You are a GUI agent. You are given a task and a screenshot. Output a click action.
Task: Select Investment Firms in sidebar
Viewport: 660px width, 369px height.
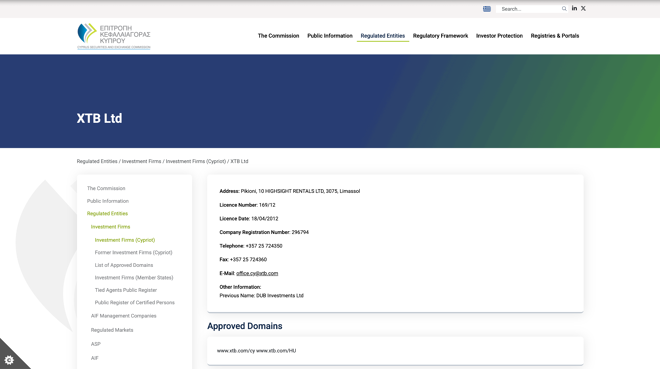[x=110, y=227]
